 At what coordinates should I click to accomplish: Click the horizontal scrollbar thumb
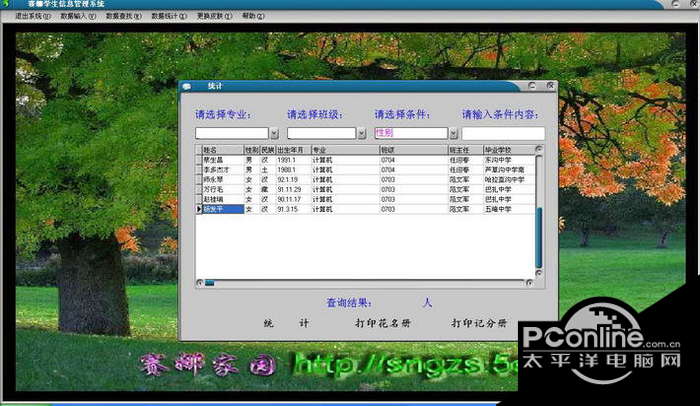click(x=209, y=283)
